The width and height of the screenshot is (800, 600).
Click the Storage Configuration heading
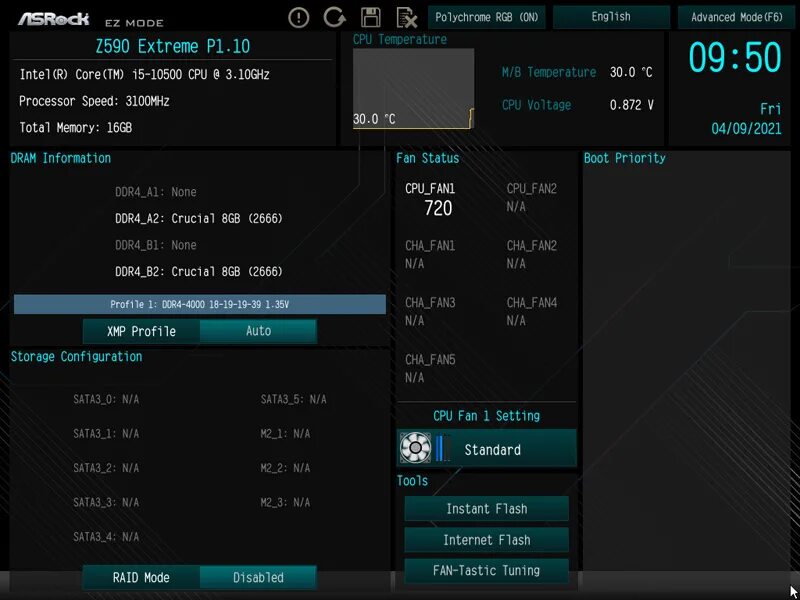[77, 357]
